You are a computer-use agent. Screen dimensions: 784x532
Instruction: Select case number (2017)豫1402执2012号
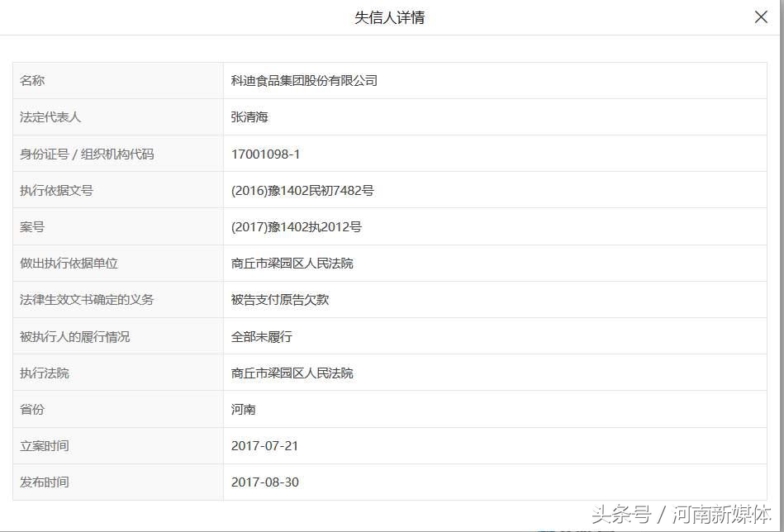click(297, 226)
